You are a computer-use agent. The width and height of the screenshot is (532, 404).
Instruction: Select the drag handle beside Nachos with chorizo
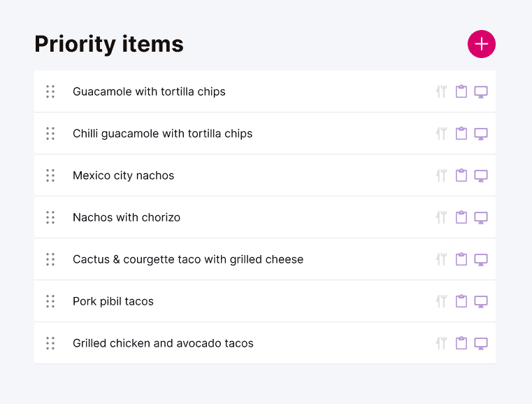coord(50,217)
